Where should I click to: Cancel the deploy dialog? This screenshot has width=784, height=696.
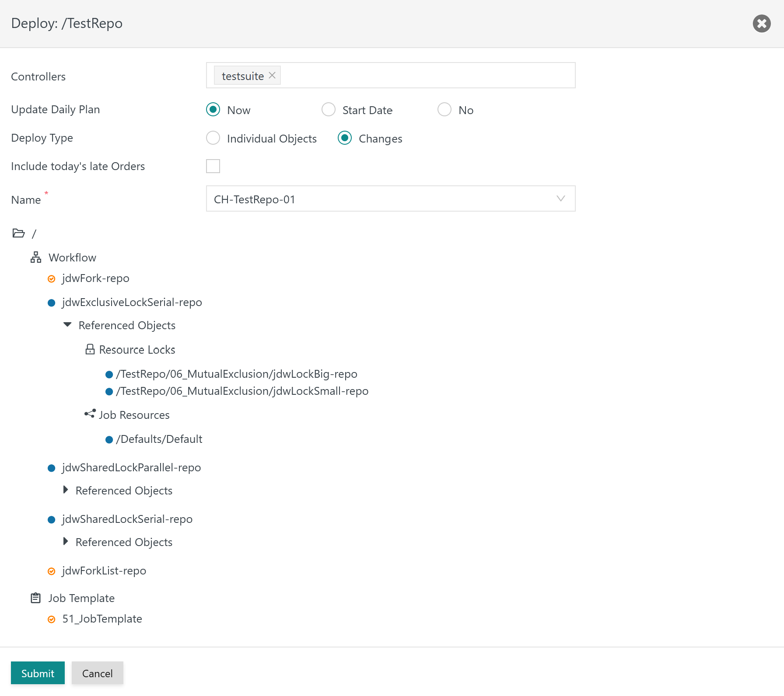[x=98, y=673]
